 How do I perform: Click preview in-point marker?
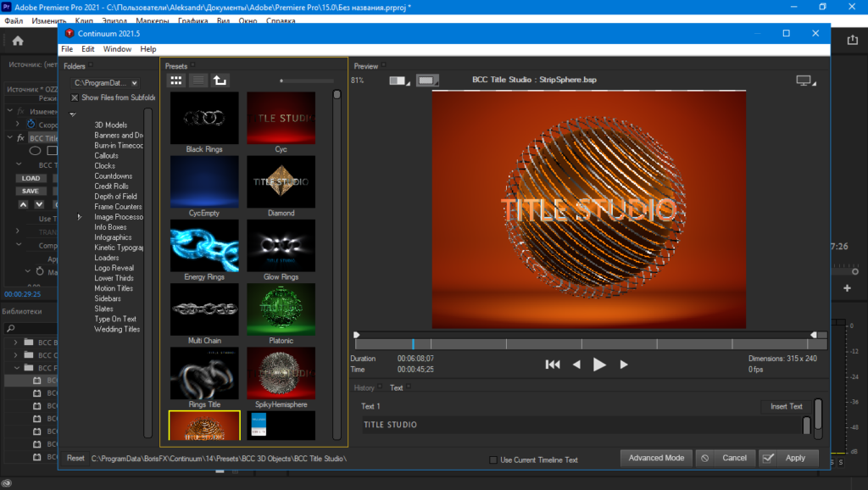357,334
